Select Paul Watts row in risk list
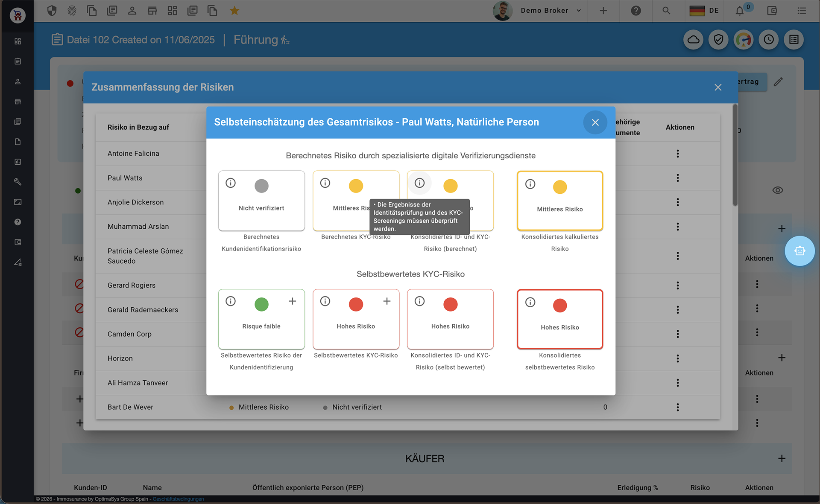Screen dimensions: 820x504 [x=125, y=178]
